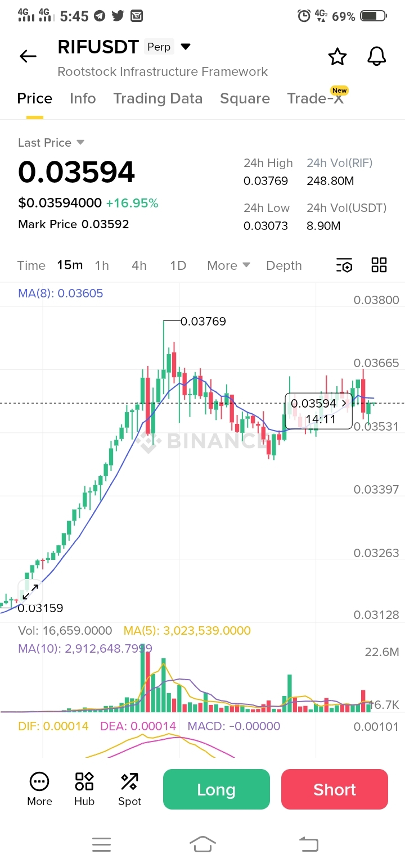Expand More timeframes dropdown
405x868 pixels.
(x=228, y=265)
